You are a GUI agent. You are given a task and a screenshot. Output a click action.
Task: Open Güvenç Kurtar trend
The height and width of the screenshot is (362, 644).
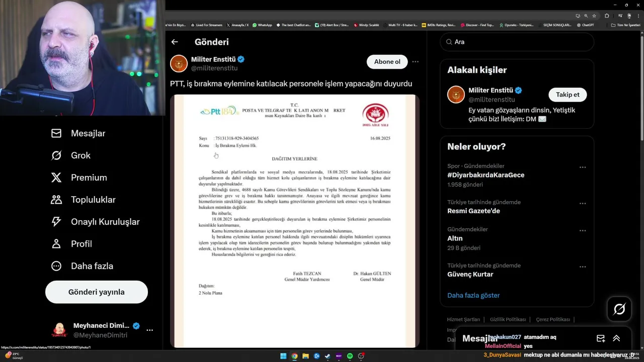pyautogui.click(x=470, y=275)
